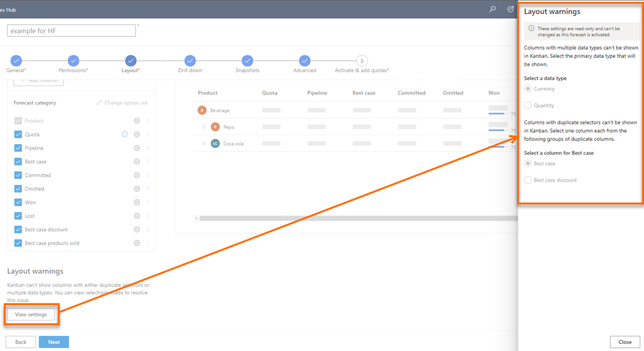Click the Back button
644x351 pixels.
[x=21, y=342]
